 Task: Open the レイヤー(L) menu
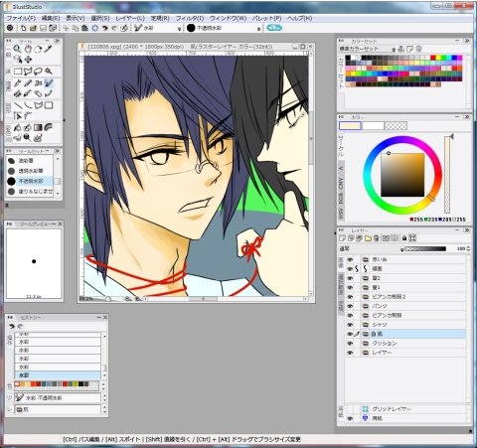tap(130, 18)
